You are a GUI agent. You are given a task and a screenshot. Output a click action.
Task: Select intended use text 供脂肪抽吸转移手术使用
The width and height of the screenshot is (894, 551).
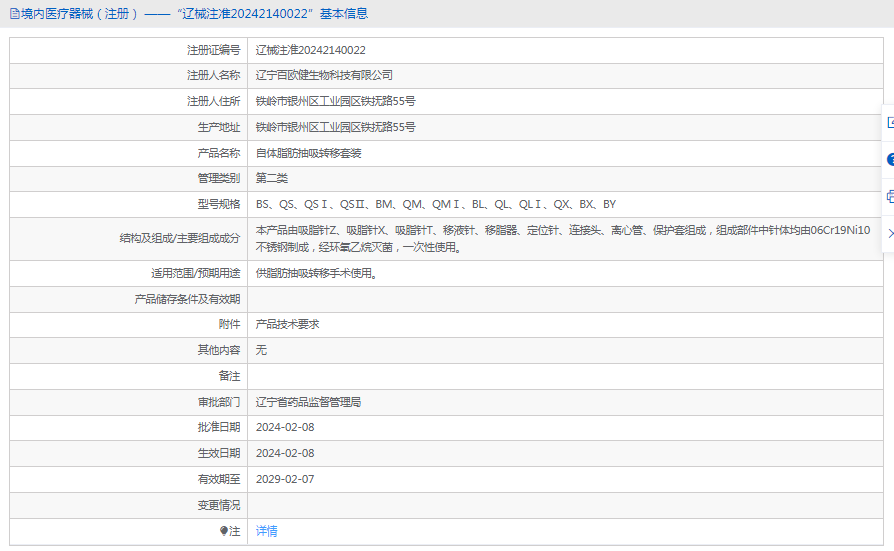pyautogui.click(x=316, y=274)
